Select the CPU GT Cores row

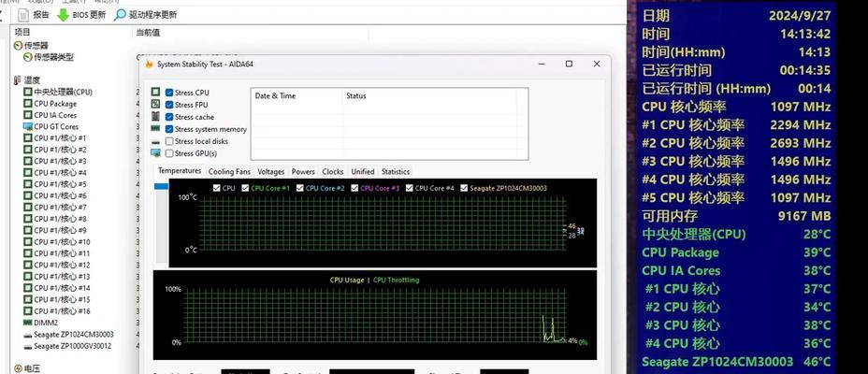pyautogui.click(x=51, y=127)
